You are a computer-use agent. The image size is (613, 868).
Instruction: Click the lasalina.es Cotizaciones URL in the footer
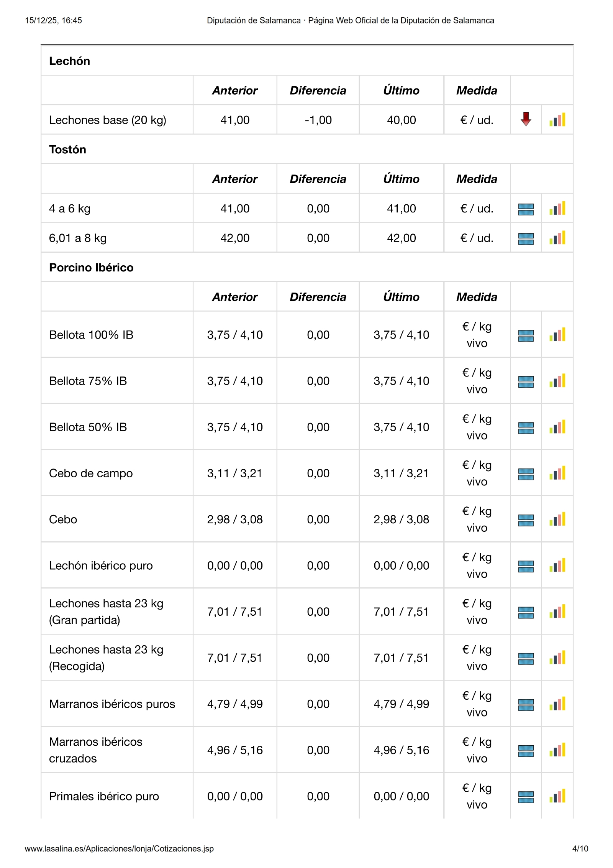[119, 848]
